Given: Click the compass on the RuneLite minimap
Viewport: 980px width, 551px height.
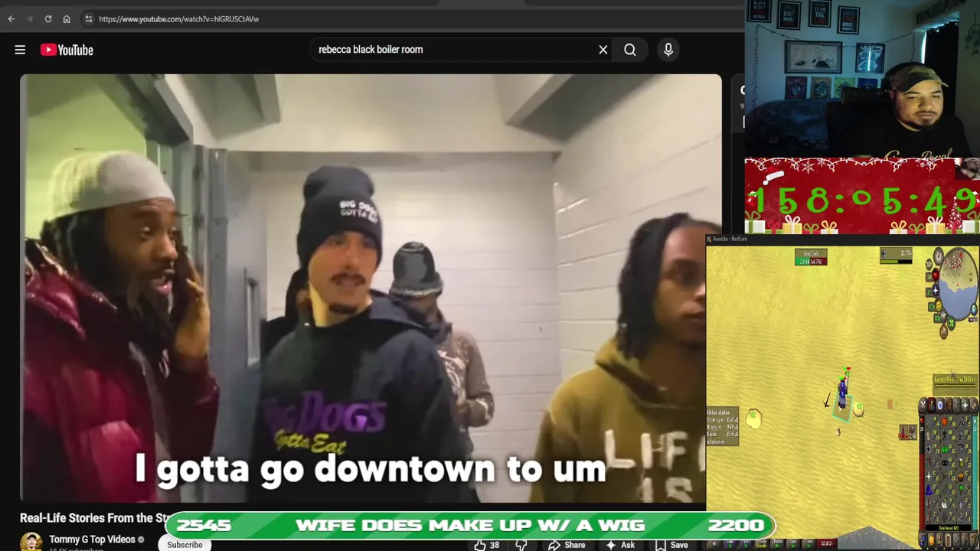Looking at the screenshot, I should tap(939, 256).
